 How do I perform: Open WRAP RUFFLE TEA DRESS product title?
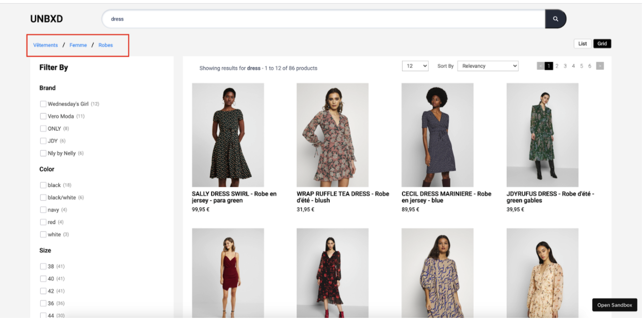[343, 197]
